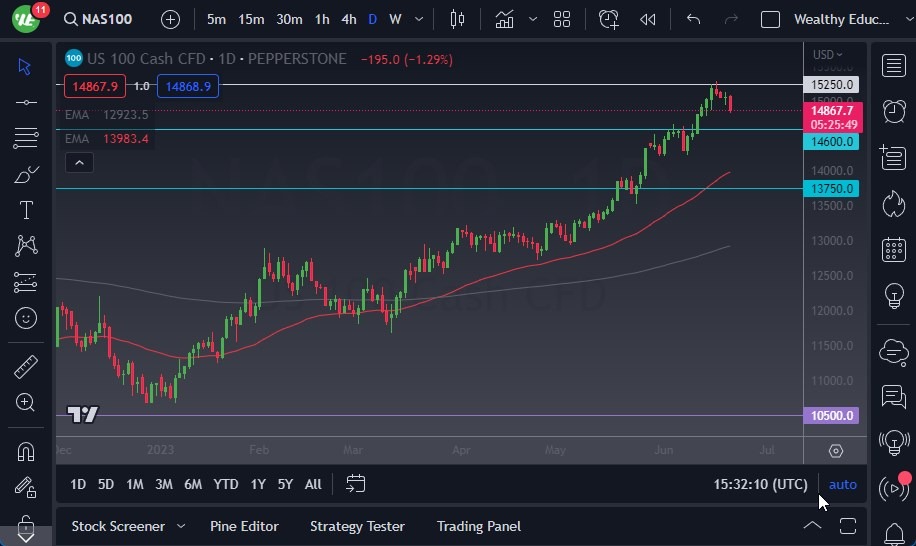Switch to the Pine Editor tab
The height and width of the screenshot is (546, 916).
(x=244, y=526)
